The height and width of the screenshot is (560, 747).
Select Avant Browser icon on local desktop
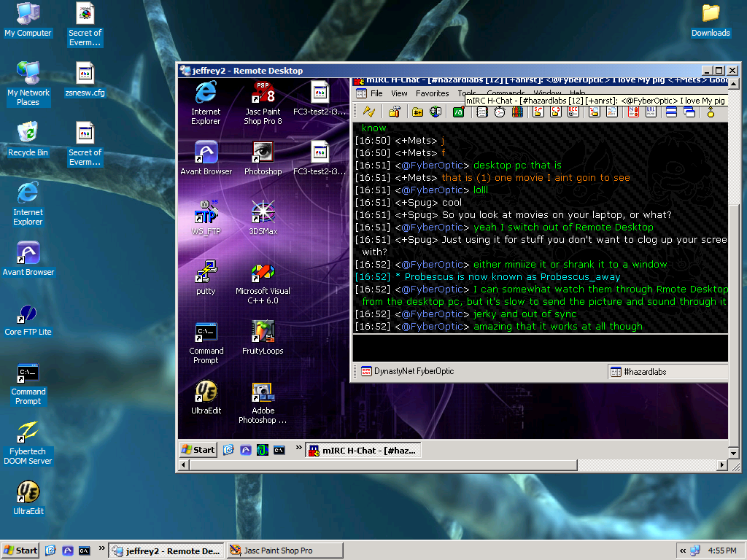point(28,260)
